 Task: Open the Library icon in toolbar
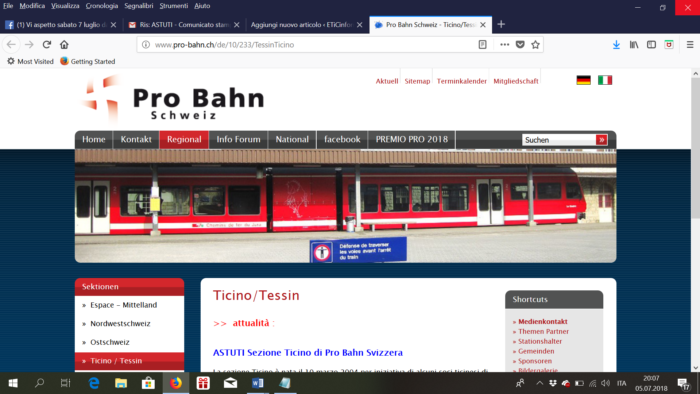tap(634, 45)
